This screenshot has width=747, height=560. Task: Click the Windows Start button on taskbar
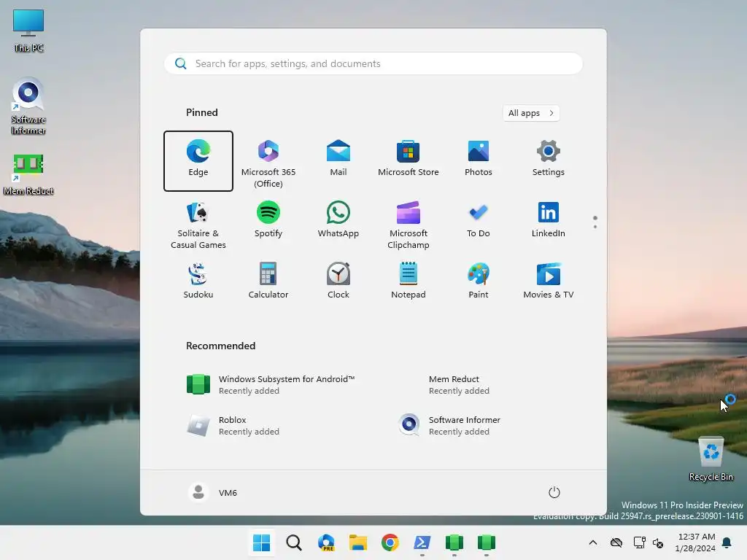pyautogui.click(x=262, y=542)
